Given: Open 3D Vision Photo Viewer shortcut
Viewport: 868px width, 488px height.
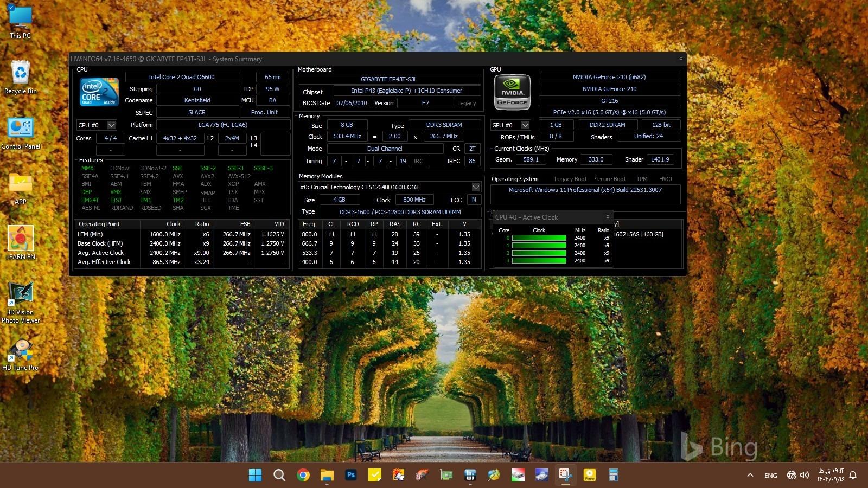Looking at the screenshot, I should (21, 294).
